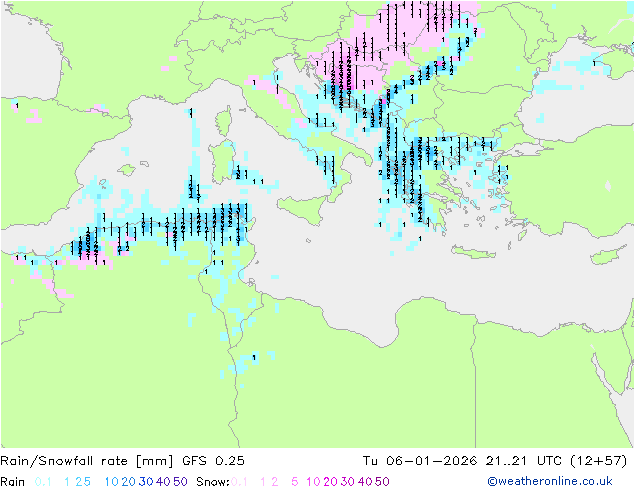The image size is (634, 490).
Task: Pick the rain legend value 10
Action: point(112,482)
